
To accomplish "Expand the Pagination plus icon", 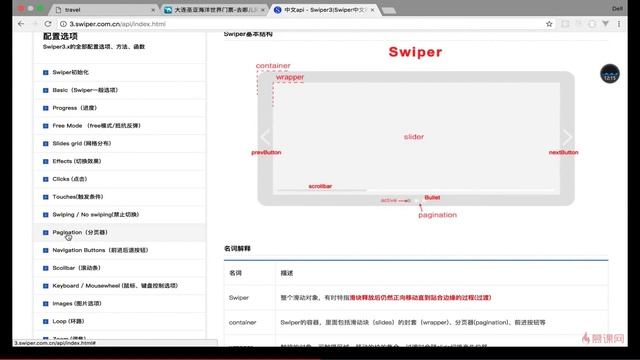I will tap(45, 233).
